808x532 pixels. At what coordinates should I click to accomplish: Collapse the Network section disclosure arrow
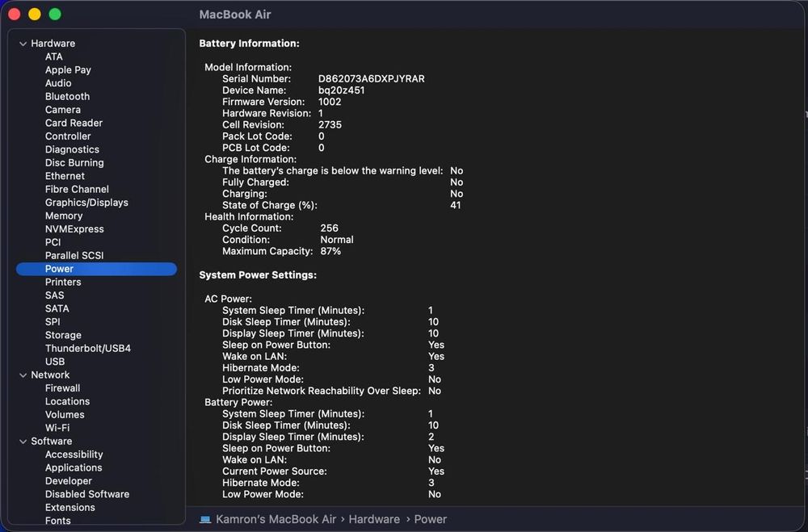pyautogui.click(x=23, y=375)
